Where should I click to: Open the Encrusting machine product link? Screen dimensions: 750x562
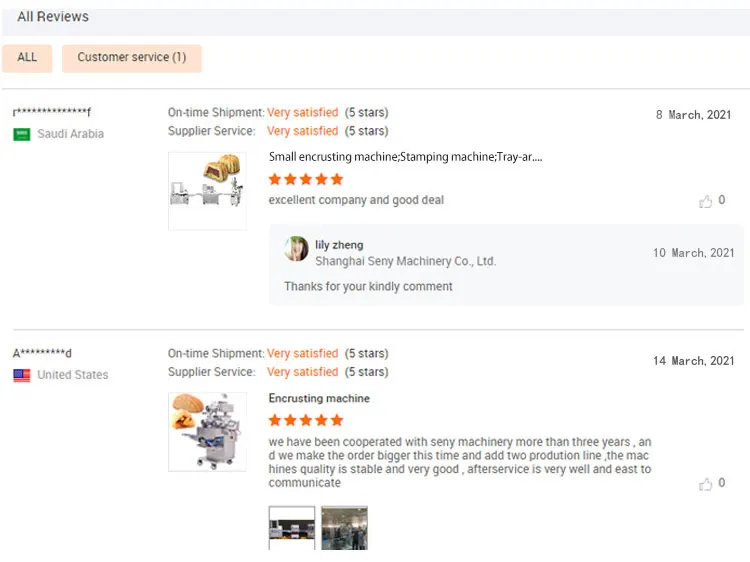point(319,398)
